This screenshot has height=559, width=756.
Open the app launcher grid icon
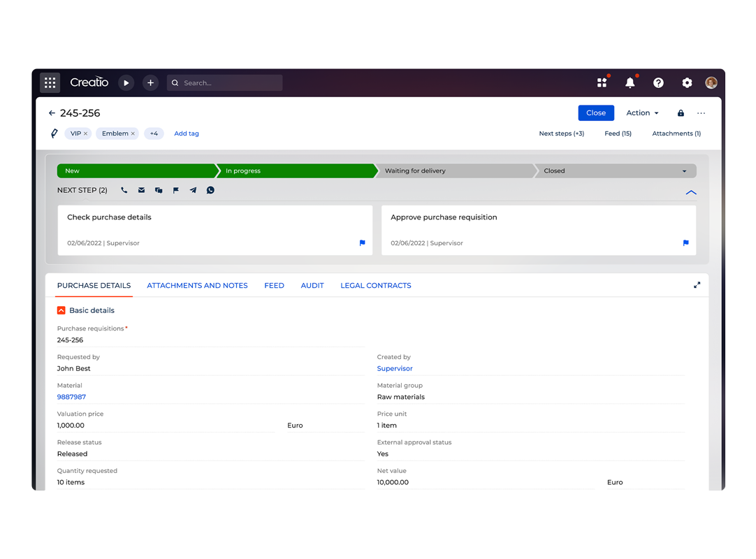coord(50,82)
